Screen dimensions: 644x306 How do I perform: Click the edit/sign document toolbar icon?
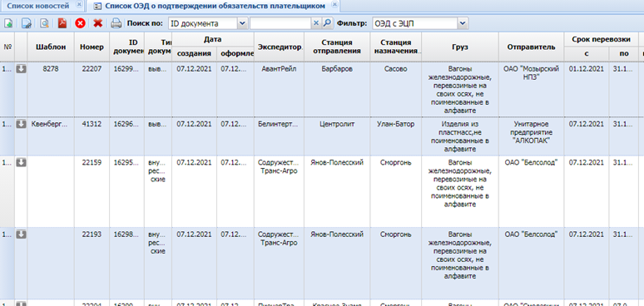(27, 23)
